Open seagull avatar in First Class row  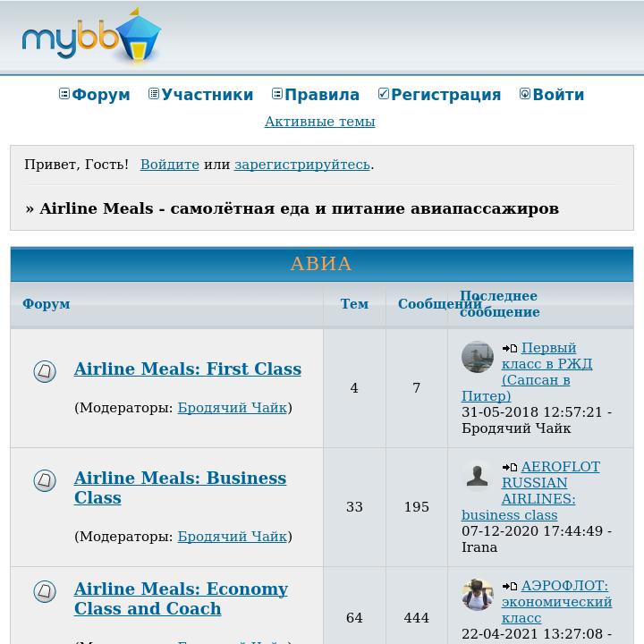478,357
